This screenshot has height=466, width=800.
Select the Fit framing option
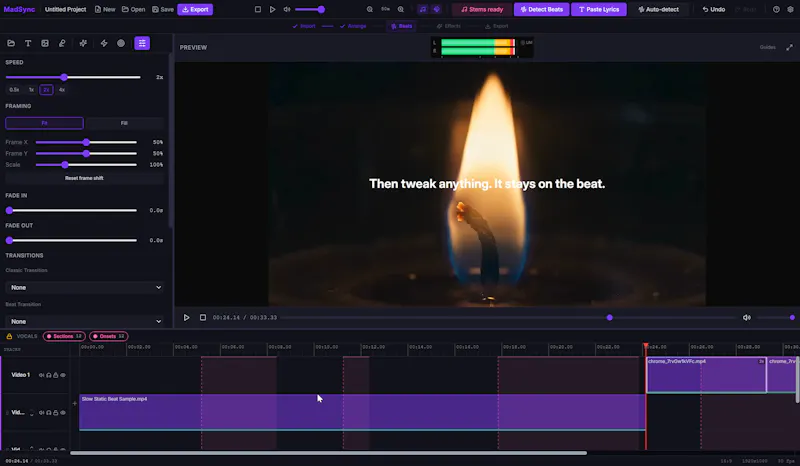pyautogui.click(x=44, y=123)
